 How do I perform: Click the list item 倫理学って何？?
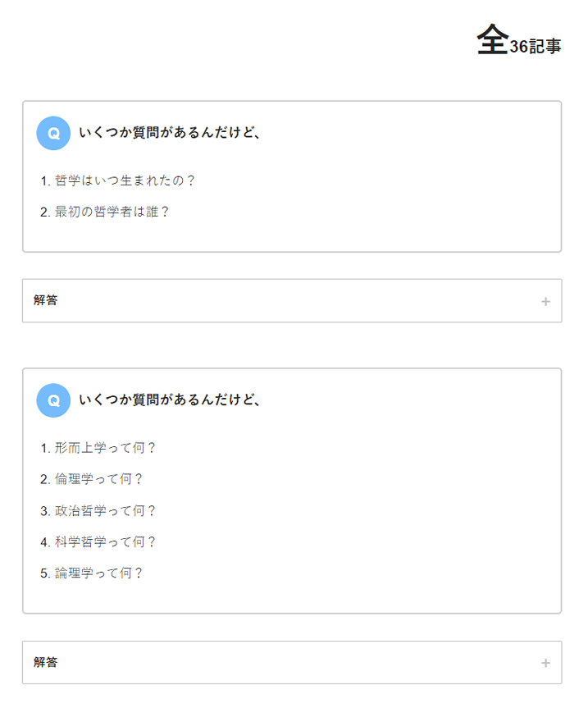(98, 479)
